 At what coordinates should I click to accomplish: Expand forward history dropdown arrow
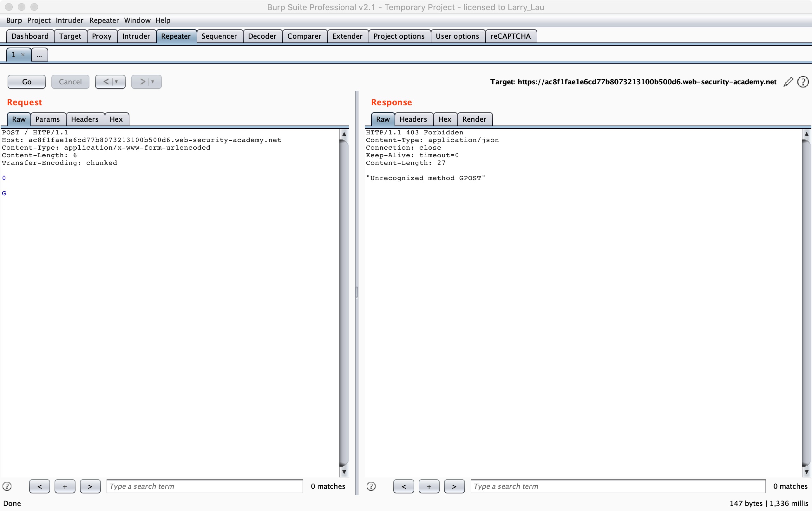153,82
